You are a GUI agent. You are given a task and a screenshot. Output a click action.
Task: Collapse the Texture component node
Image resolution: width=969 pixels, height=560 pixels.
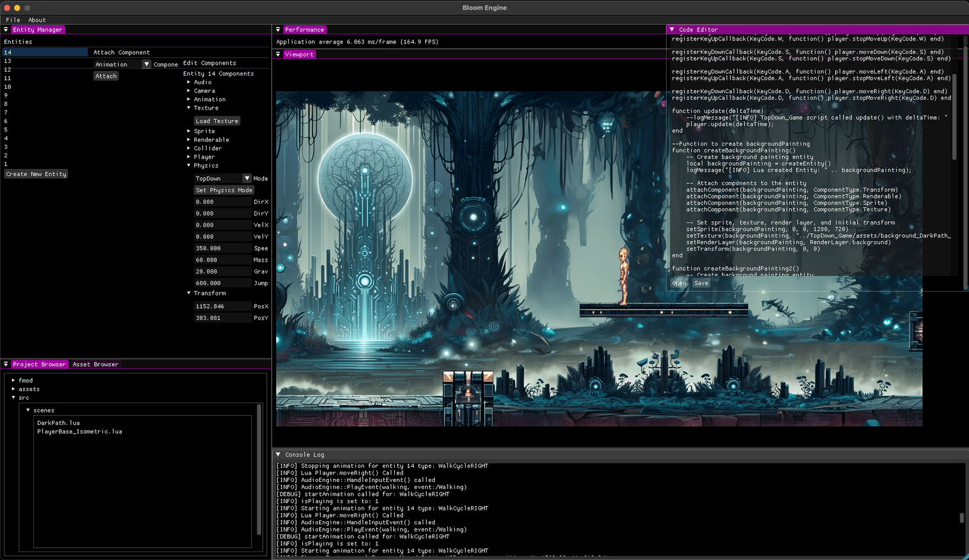tap(189, 108)
